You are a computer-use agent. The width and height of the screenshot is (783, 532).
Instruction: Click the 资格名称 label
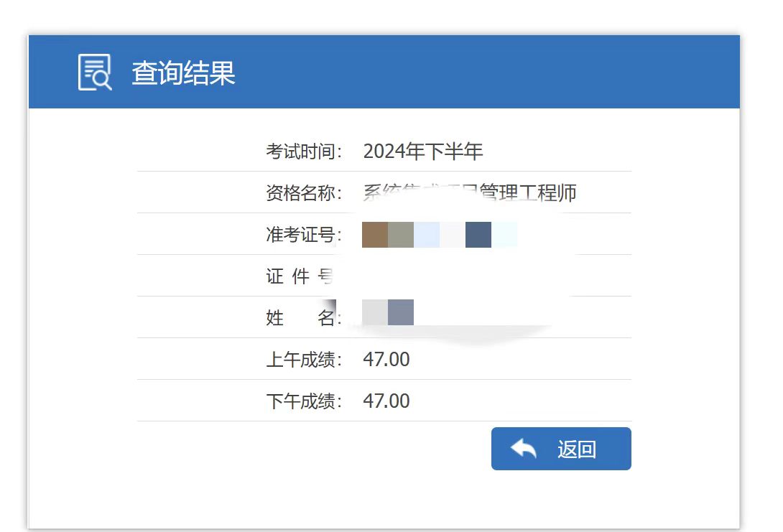pos(304,192)
